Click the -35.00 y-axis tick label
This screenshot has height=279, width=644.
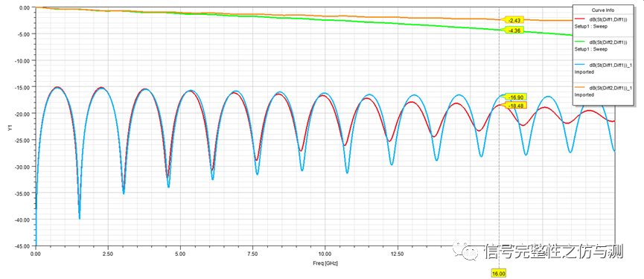click(x=22, y=193)
